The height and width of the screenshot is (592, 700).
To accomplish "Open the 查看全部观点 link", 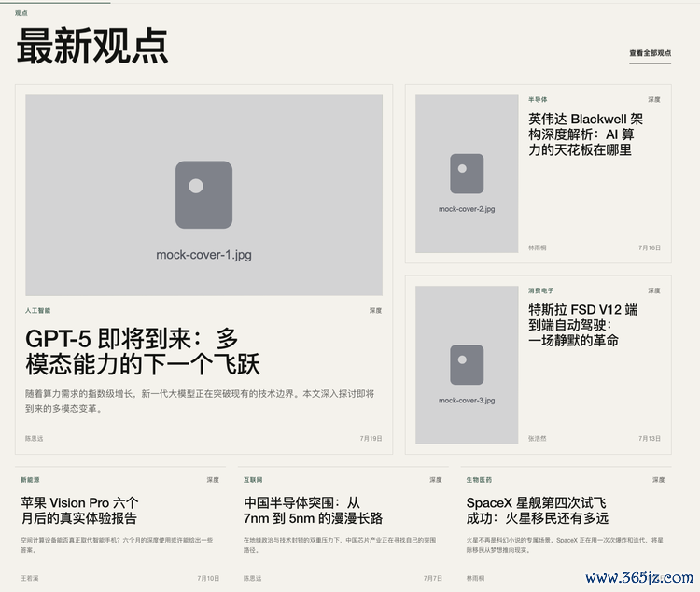I will tap(650, 53).
